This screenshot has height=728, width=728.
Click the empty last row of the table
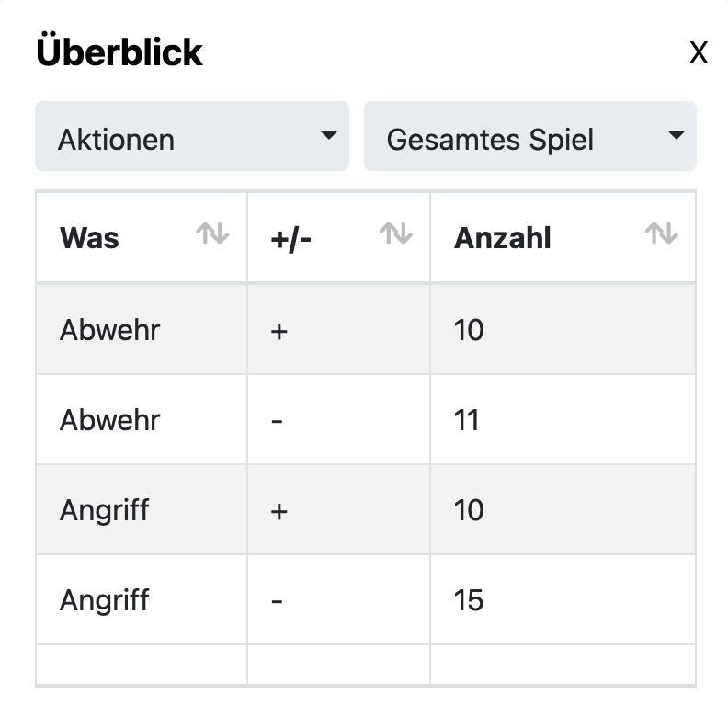[x=365, y=665]
